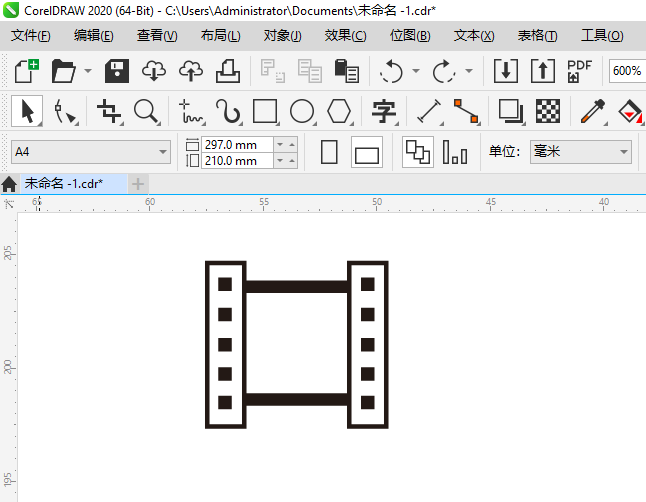The image size is (646, 502).
Task: Select the Ellipse tool
Action: (302, 111)
